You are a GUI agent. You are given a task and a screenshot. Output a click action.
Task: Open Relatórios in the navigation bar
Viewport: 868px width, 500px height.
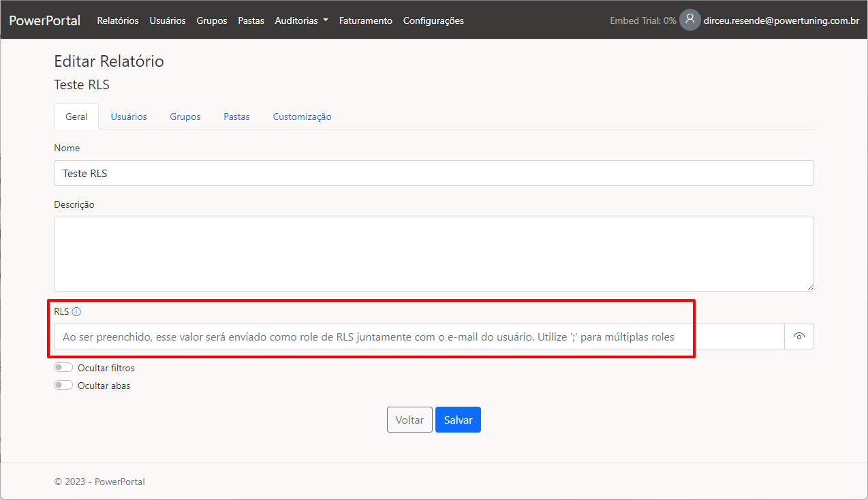tap(118, 20)
